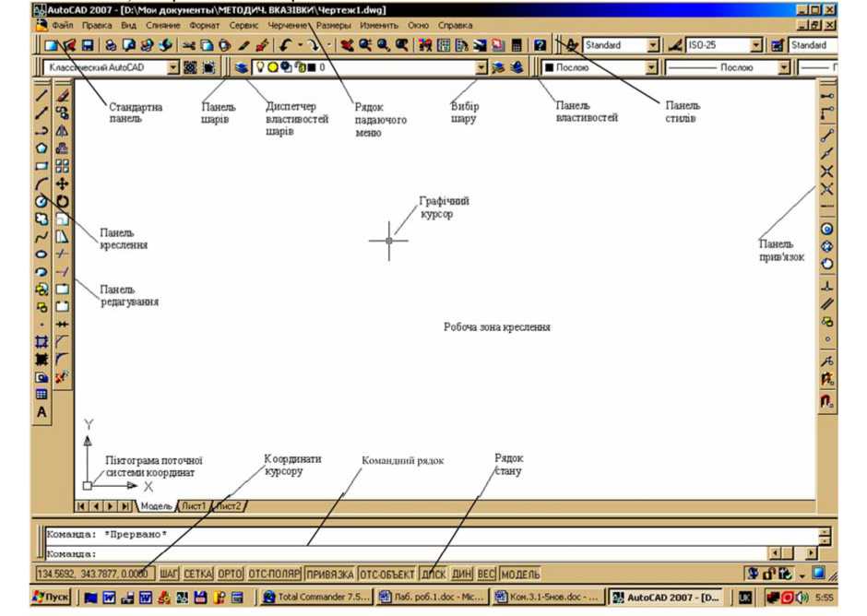Switch to the Модель tab

click(x=156, y=505)
